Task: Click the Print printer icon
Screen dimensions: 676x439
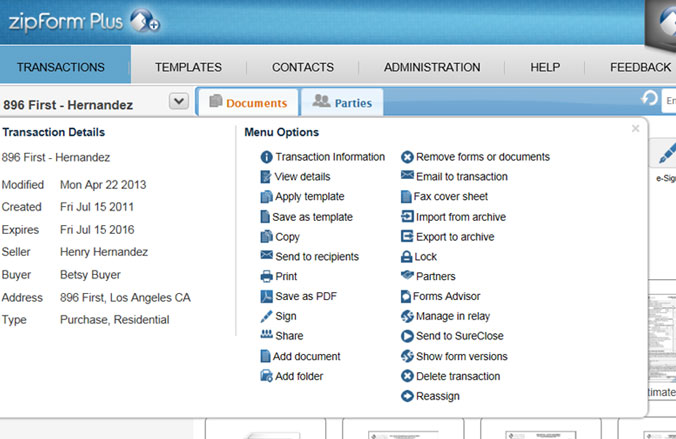Action: 266,276
